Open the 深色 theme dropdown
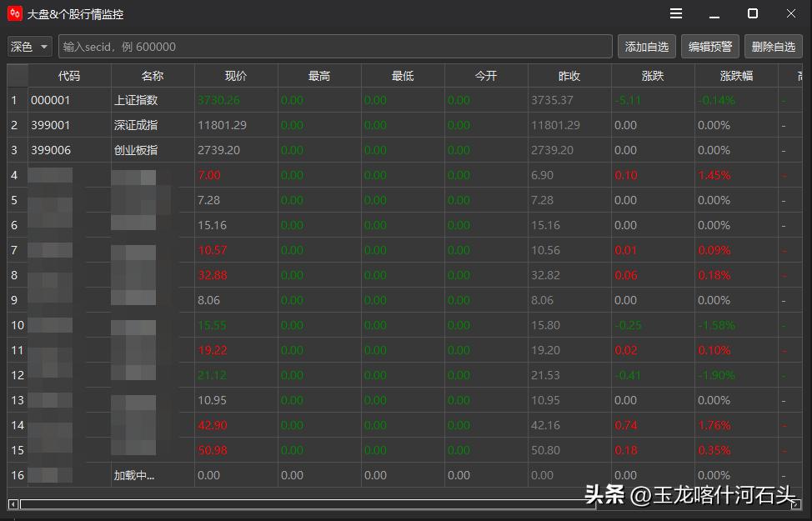Screen dimensions: 812x521 29,47
